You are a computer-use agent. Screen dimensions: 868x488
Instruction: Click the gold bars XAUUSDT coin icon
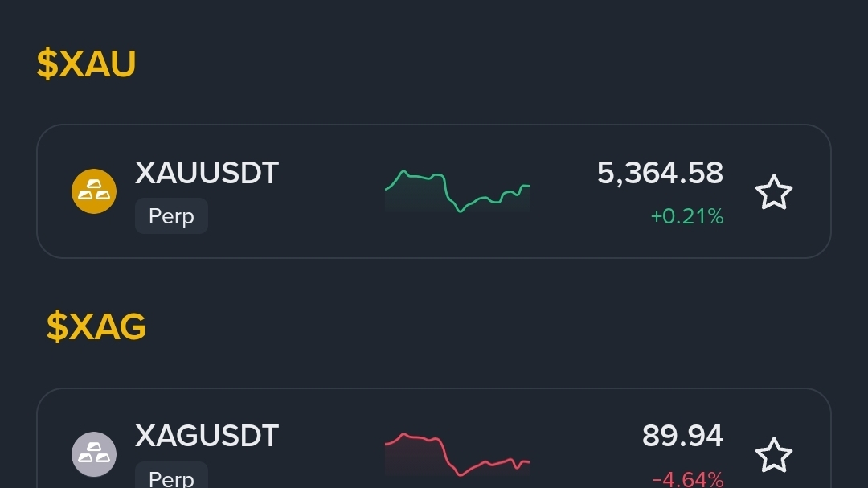coord(94,191)
